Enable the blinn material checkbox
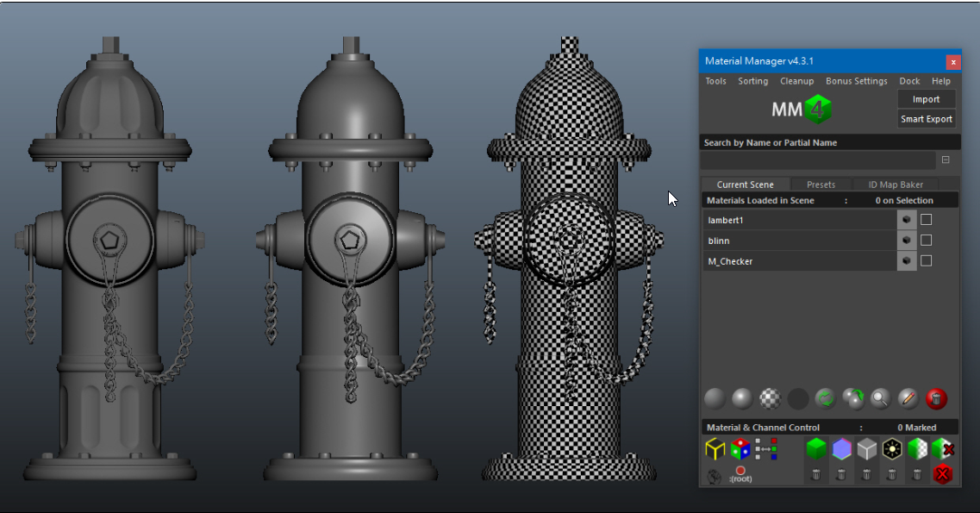Viewport: 980px width, 513px height. click(926, 240)
